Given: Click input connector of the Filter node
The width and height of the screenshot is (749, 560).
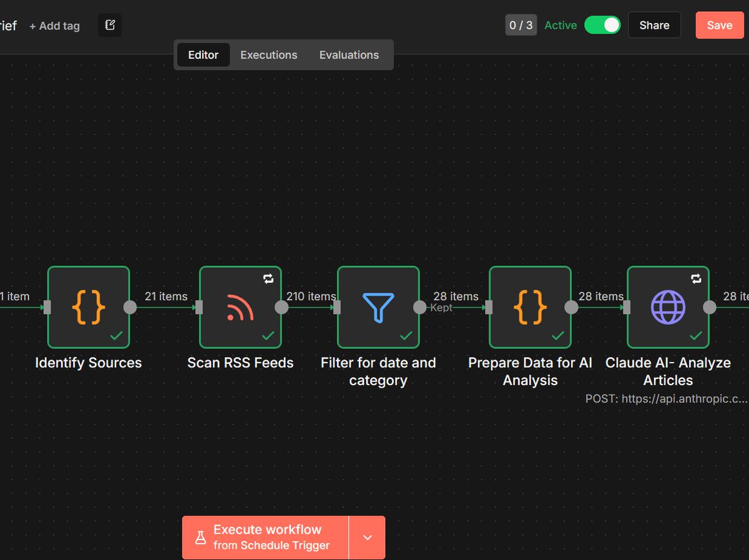Looking at the screenshot, I should click(x=336, y=307).
